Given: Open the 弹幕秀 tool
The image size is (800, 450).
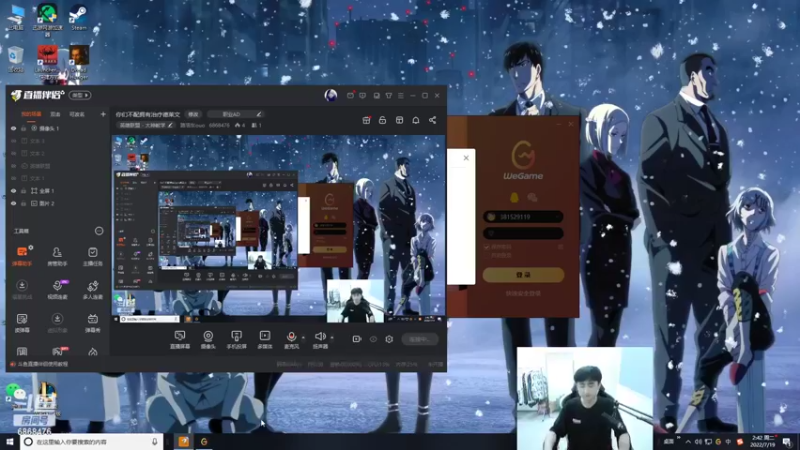Looking at the screenshot, I should tap(92, 323).
